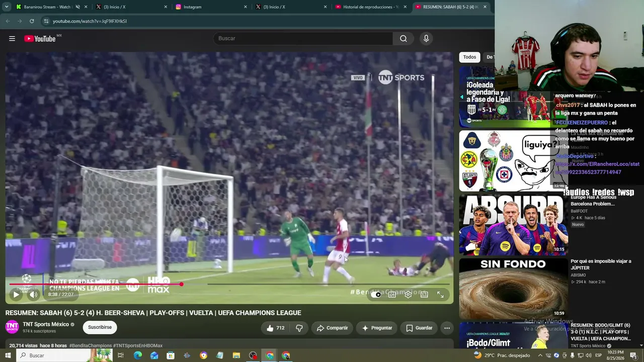Focus the YouTube Buscar search box
The width and height of the screenshot is (644, 362).
tap(303, 39)
